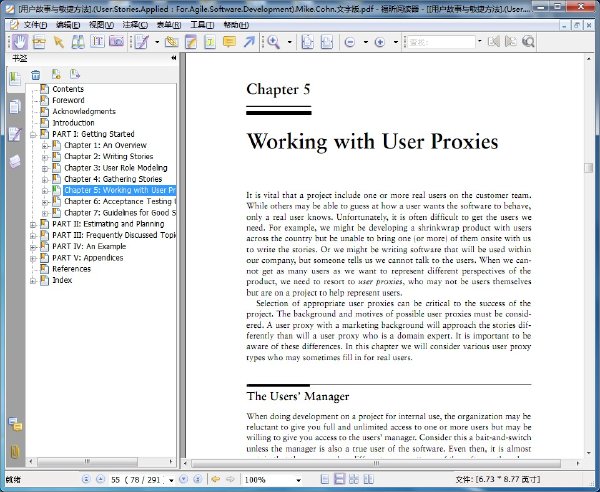600x492 pixels.
Task: Toggle the Bookmarks panel tab icon
Action: point(15,79)
